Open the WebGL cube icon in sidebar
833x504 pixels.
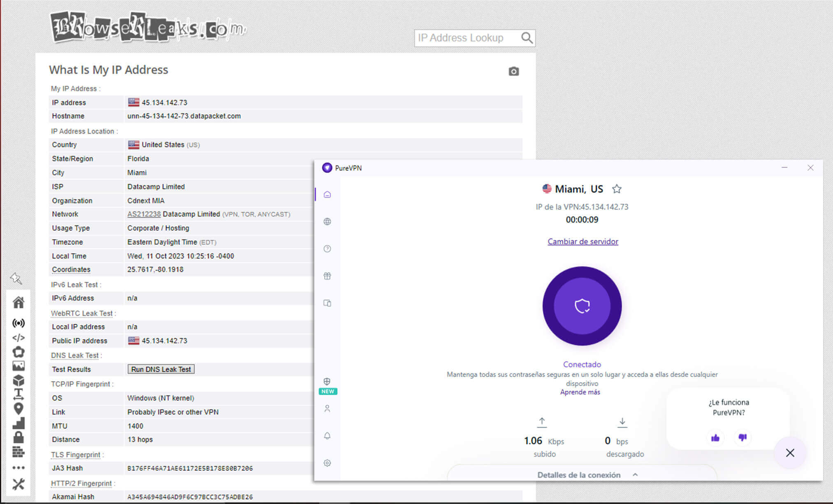(19, 380)
